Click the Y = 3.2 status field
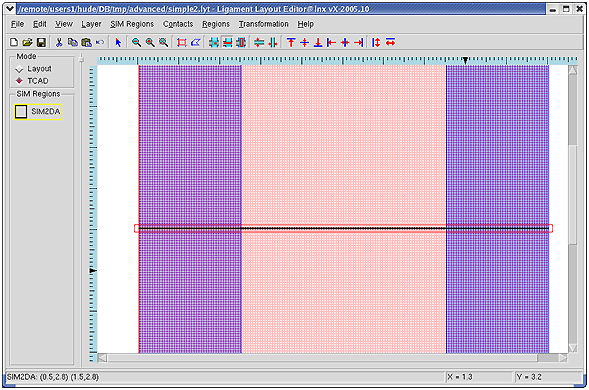This screenshot has width=589, height=390. pos(547,377)
